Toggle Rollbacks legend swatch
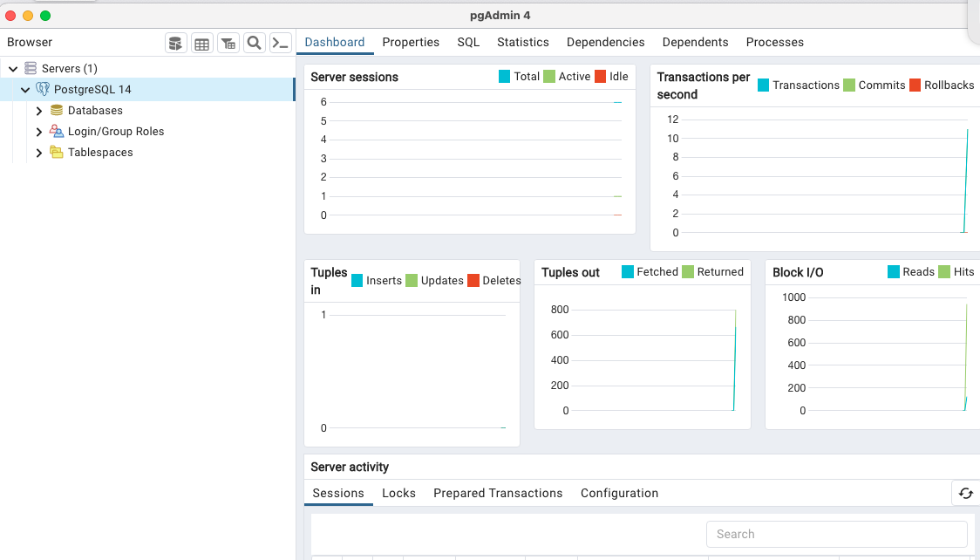 (x=915, y=85)
